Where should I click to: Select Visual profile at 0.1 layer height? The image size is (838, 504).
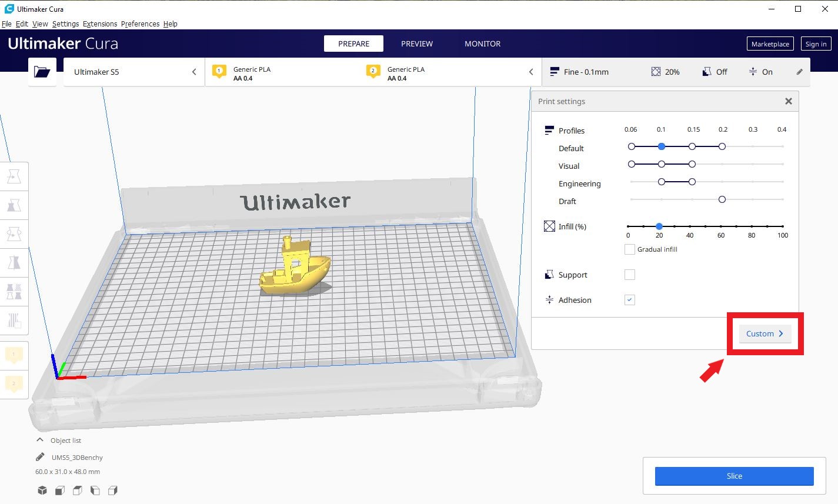pyautogui.click(x=662, y=164)
